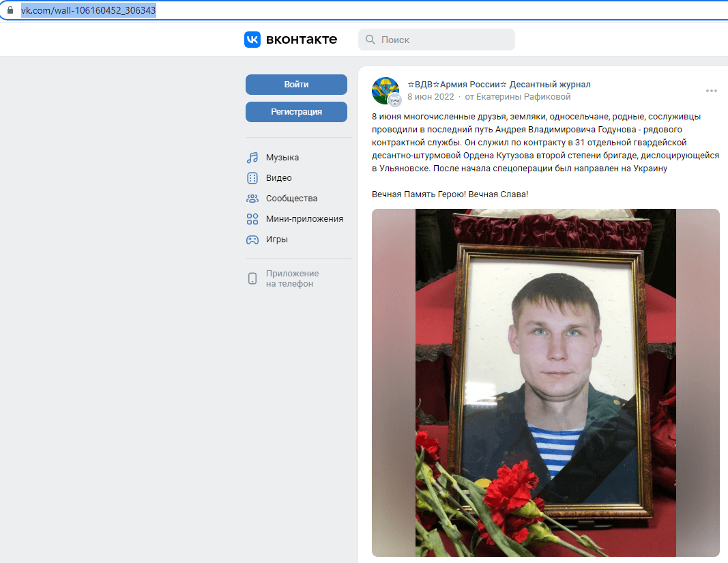728x563 pixels.
Task: Focus the Поиск search field
Action: click(437, 40)
